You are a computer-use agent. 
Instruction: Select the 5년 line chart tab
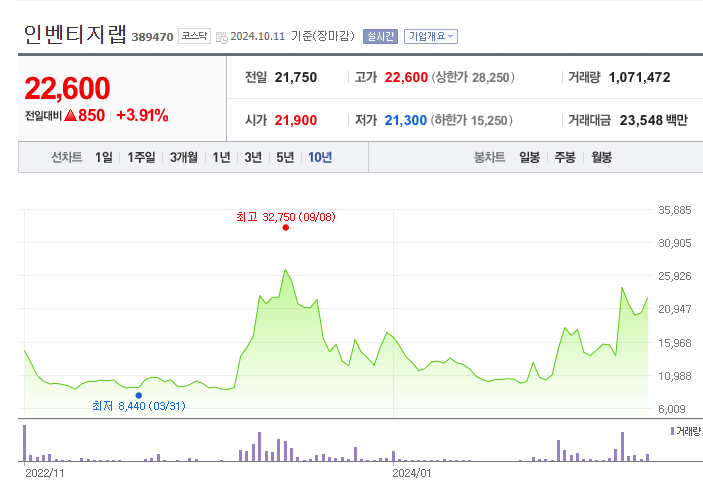pyautogui.click(x=285, y=157)
